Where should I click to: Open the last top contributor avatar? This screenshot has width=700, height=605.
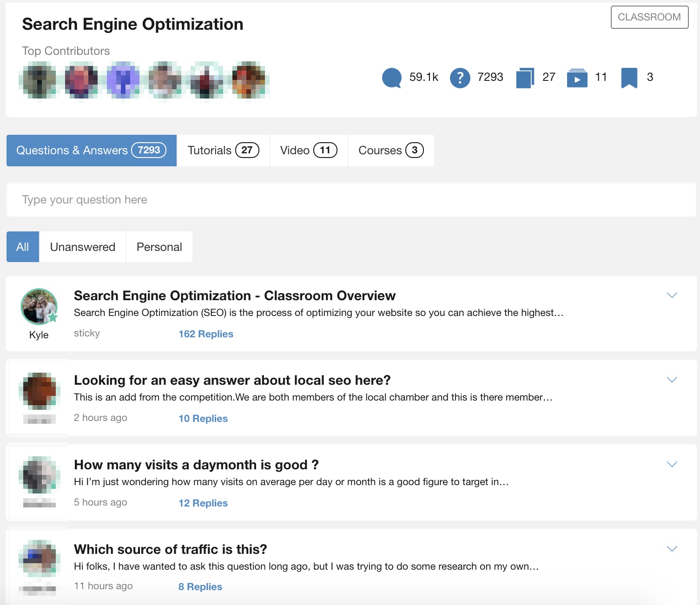tap(249, 80)
